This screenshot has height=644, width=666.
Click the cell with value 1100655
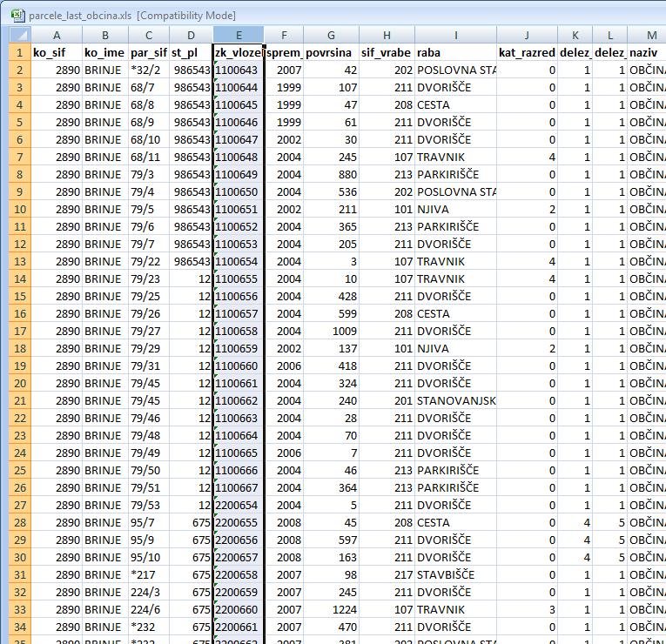click(x=238, y=279)
